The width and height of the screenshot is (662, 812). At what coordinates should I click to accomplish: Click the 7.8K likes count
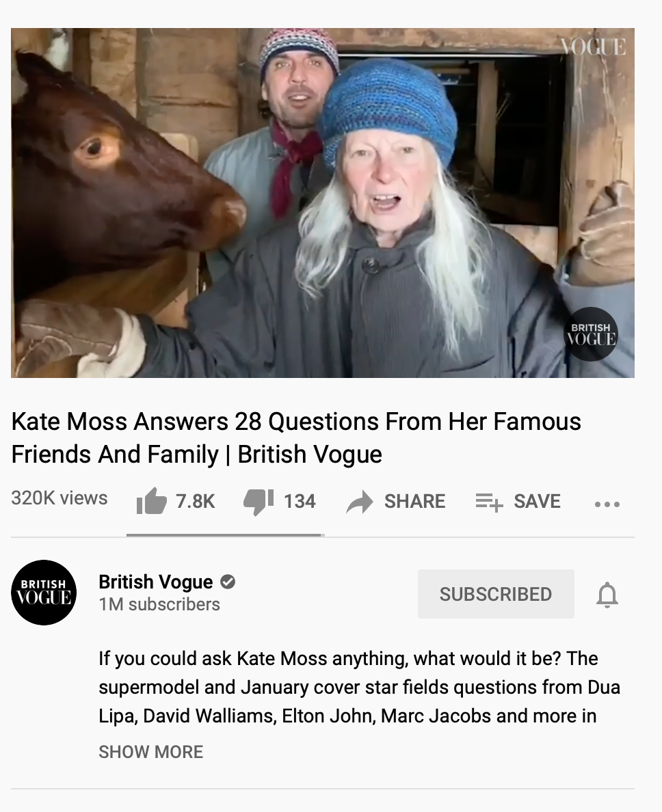coord(195,501)
